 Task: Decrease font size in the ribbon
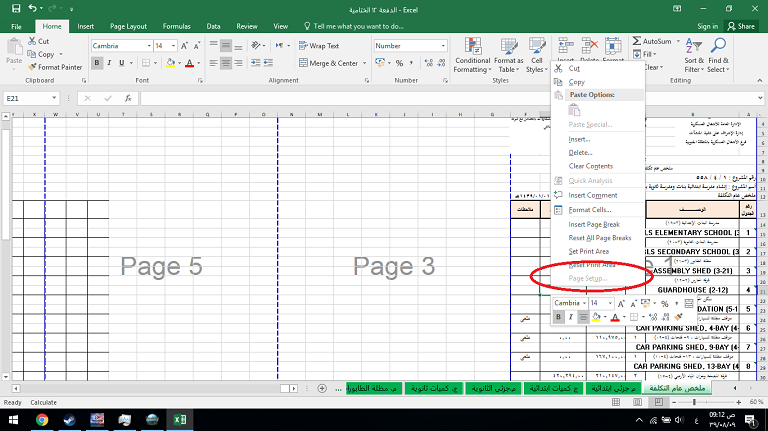196,46
